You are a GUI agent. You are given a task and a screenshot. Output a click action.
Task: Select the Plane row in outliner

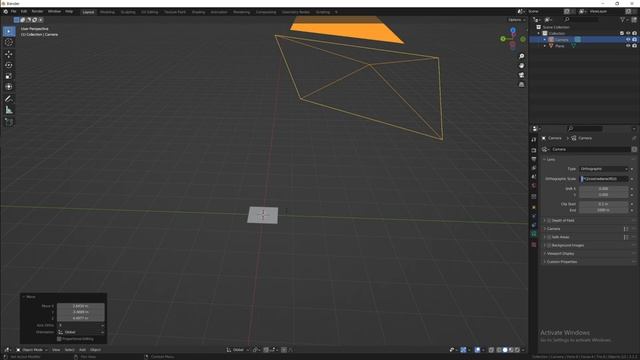(x=584, y=46)
